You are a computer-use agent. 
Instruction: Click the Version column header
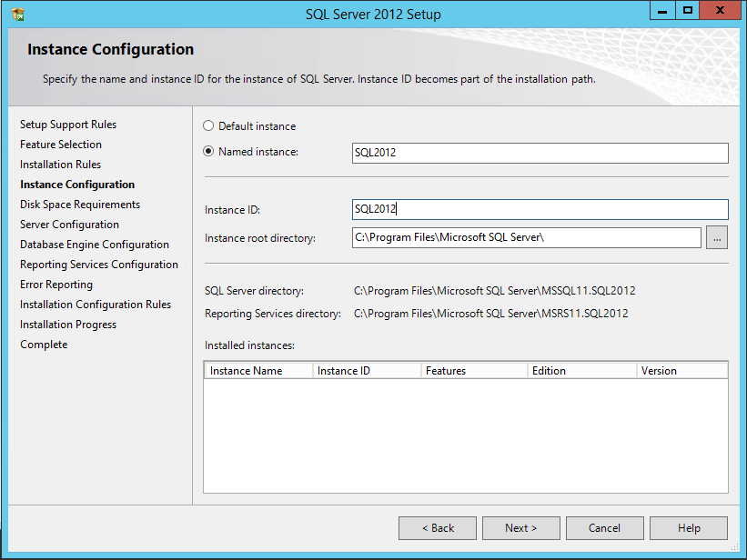[681, 371]
